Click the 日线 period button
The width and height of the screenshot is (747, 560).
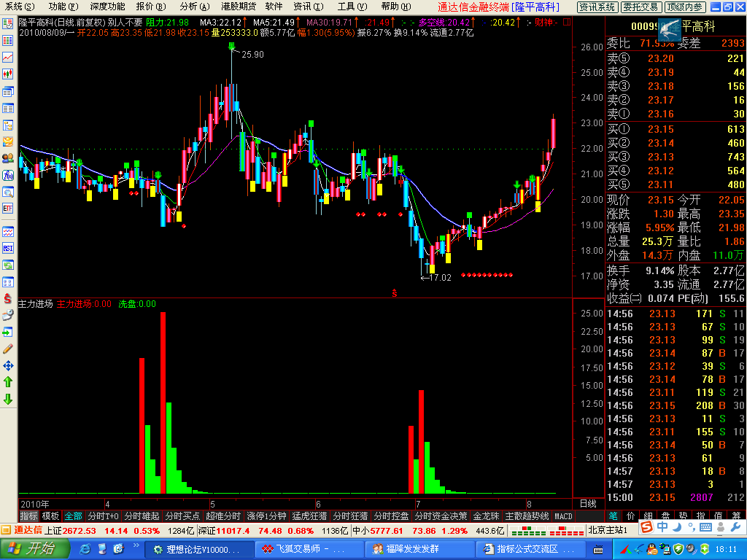pyautogui.click(x=588, y=504)
